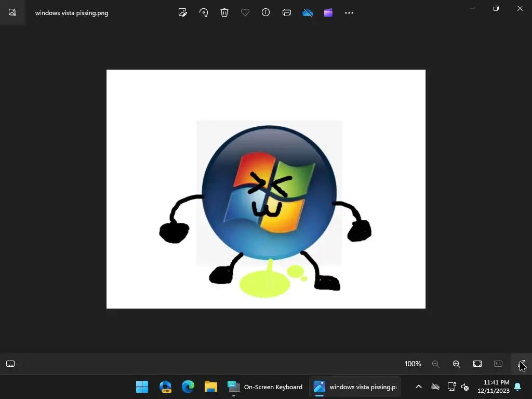Show actual size with the 1:1 icon
532x399 pixels.
point(498,364)
